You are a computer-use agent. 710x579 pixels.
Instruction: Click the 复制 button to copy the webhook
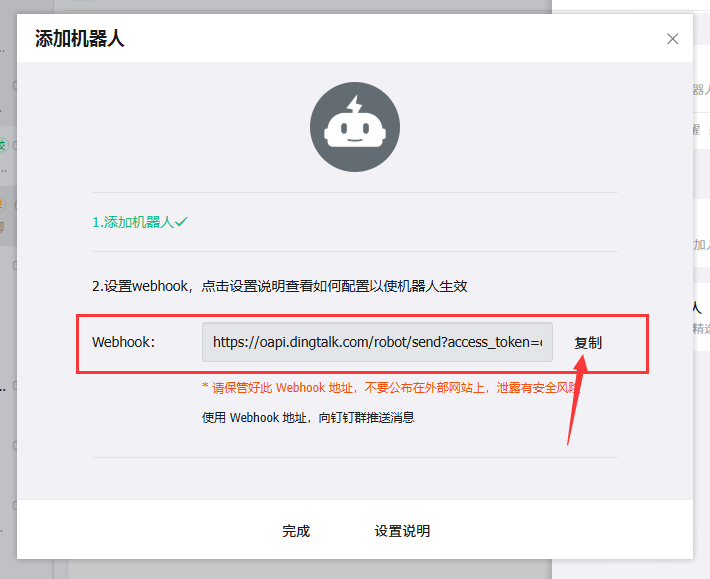pyautogui.click(x=588, y=343)
